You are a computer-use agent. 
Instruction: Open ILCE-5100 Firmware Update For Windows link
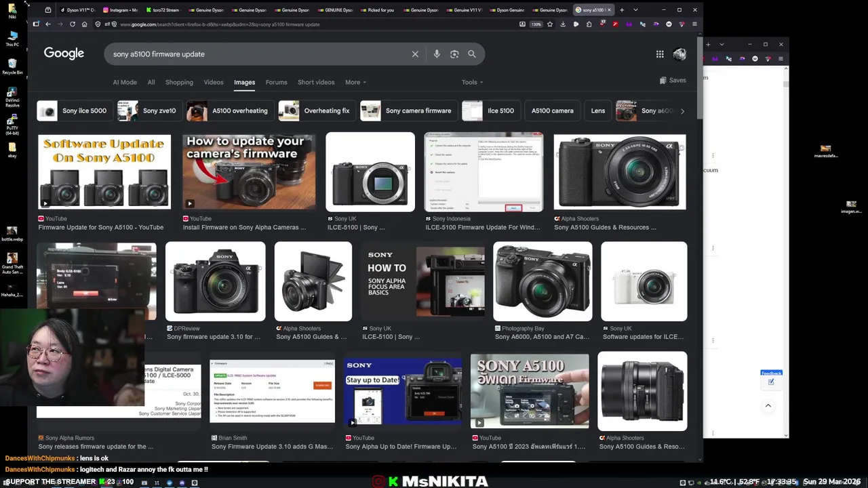483,228
